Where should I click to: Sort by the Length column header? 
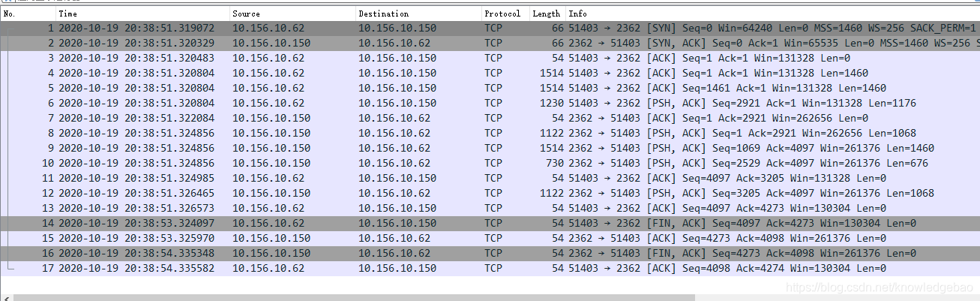(547, 14)
